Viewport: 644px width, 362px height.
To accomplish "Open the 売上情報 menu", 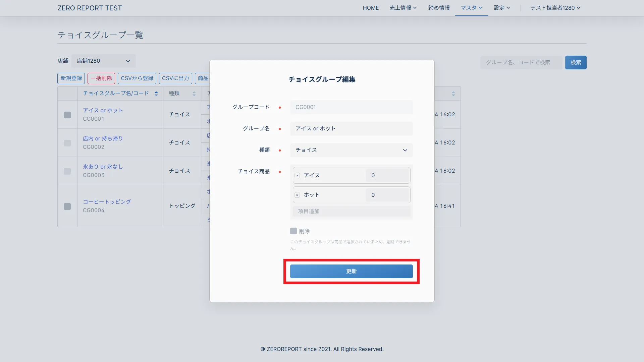I will click(403, 8).
